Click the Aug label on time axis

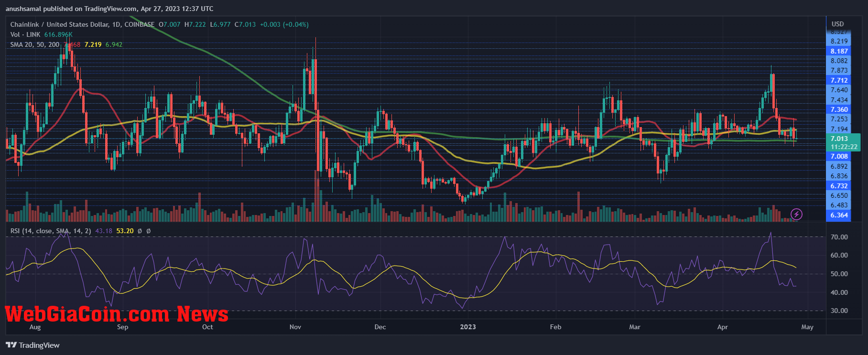35,327
